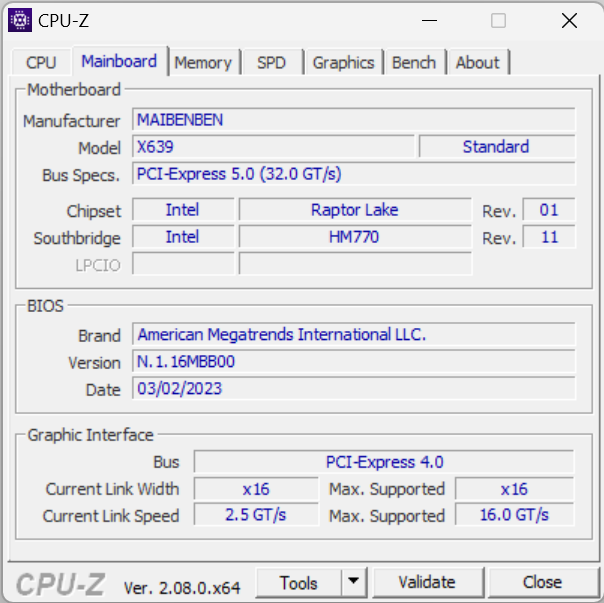Click the BIOS group heading
Viewport: 604px width, 603px height.
tap(45, 306)
